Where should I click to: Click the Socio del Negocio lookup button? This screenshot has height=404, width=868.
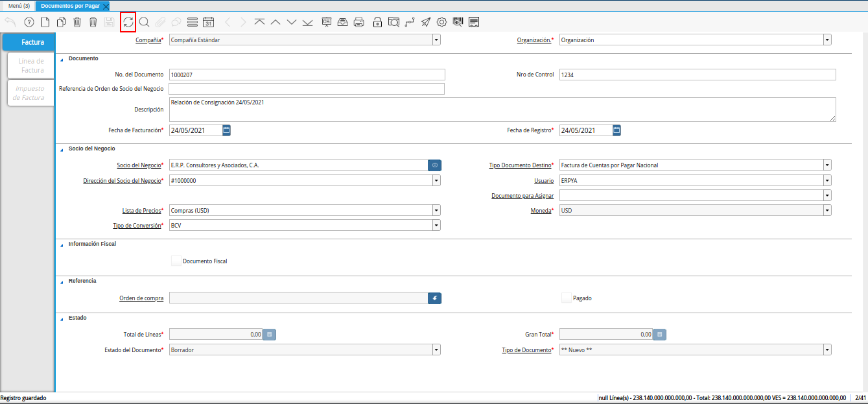(x=434, y=165)
